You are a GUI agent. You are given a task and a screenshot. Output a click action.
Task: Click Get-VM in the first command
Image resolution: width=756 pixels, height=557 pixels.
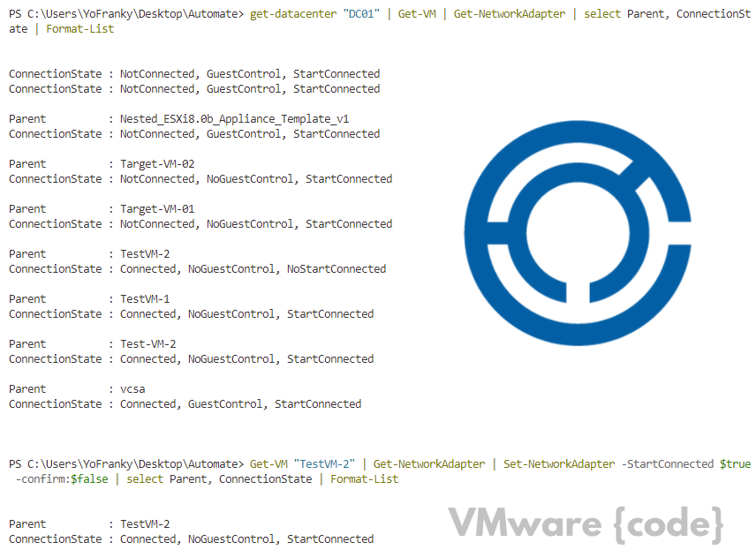(x=417, y=14)
